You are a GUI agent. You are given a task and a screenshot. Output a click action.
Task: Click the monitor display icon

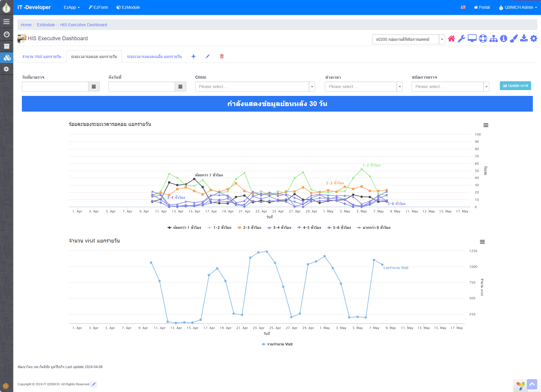(472, 38)
